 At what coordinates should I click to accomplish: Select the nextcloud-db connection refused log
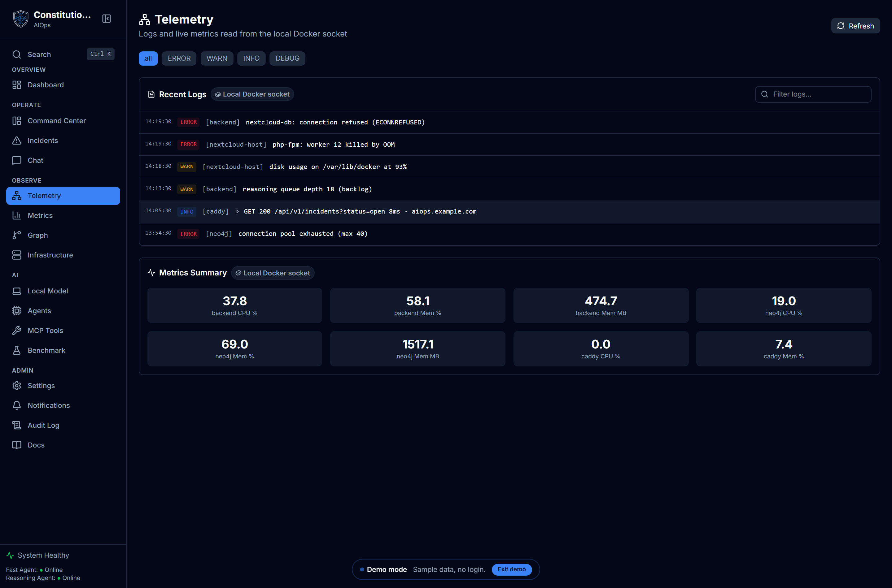[x=509, y=122]
